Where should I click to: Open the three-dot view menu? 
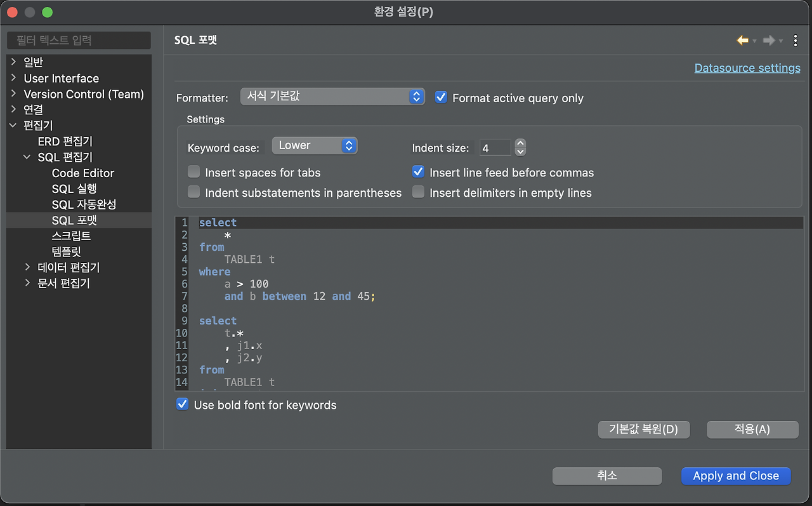click(x=796, y=41)
